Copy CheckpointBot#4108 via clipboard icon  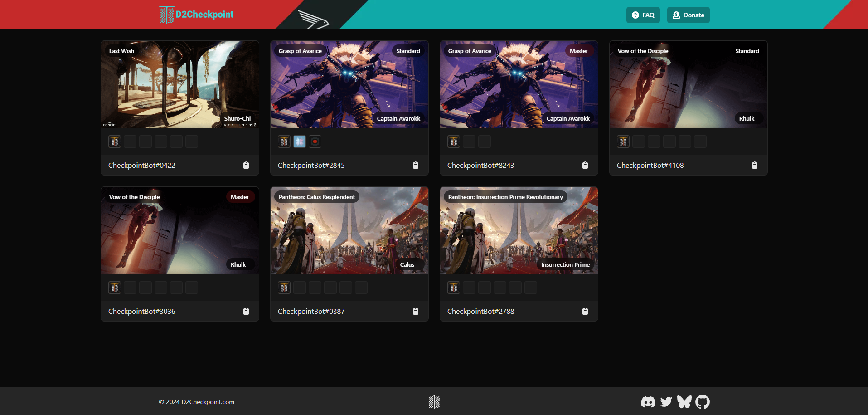[755, 165]
